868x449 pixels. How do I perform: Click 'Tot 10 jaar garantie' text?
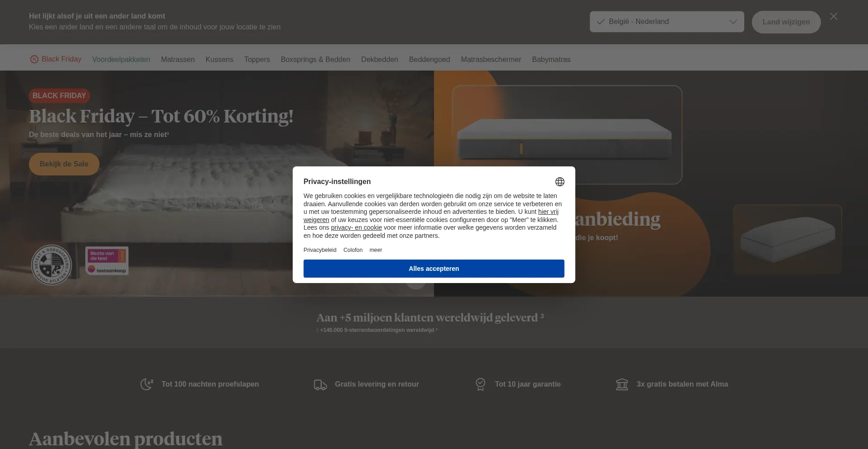click(x=528, y=384)
